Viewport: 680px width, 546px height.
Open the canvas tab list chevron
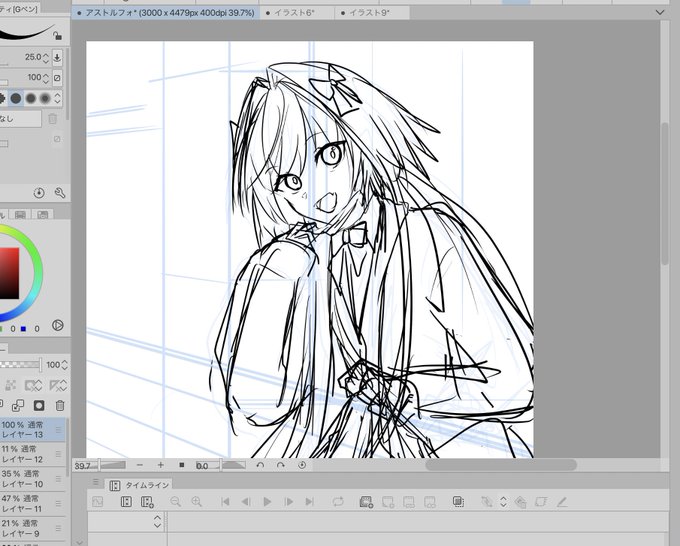tap(660, 13)
